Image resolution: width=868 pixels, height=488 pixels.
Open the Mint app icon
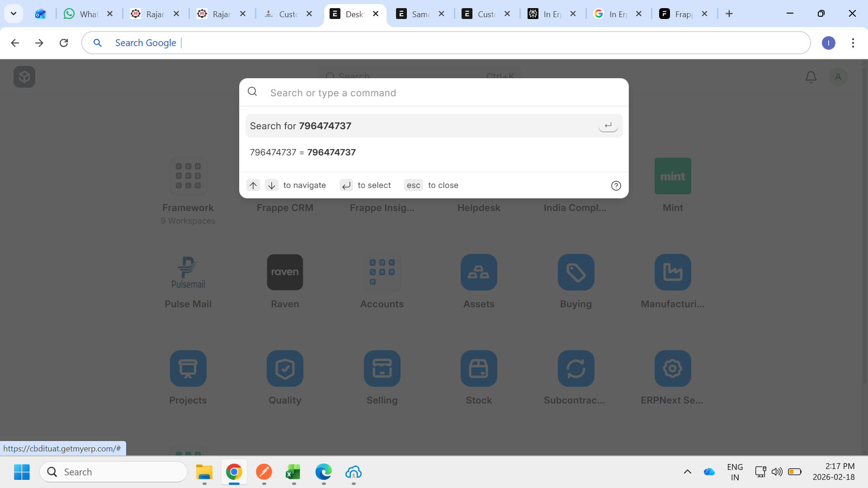pos(673,176)
